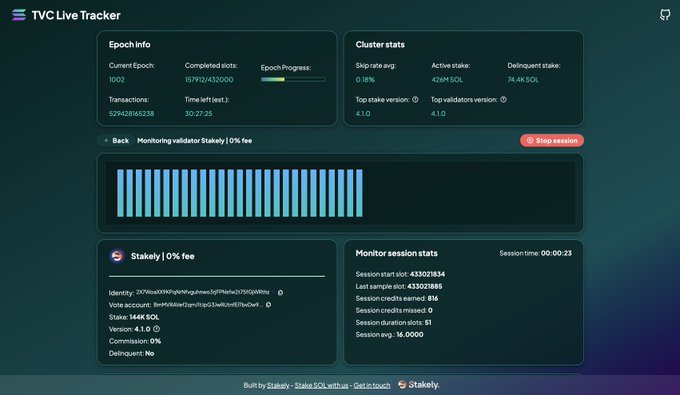Click the TVC Live Tracker logo icon
The width and height of the screenshot is (680, 395).
(19, 15)
